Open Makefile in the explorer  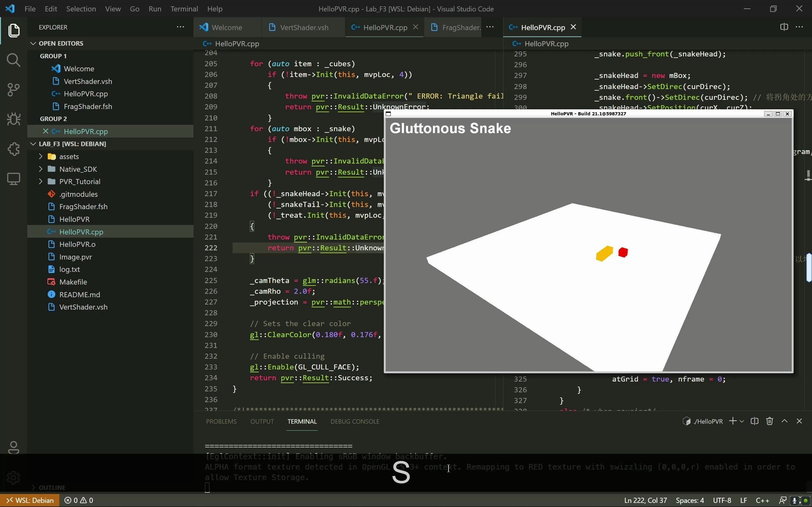73,282
